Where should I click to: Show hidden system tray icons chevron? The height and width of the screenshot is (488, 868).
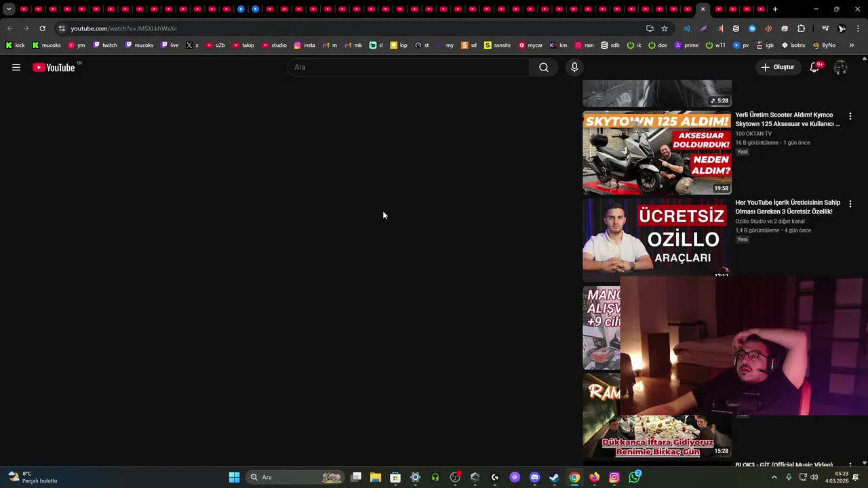(x=774, y=477)
